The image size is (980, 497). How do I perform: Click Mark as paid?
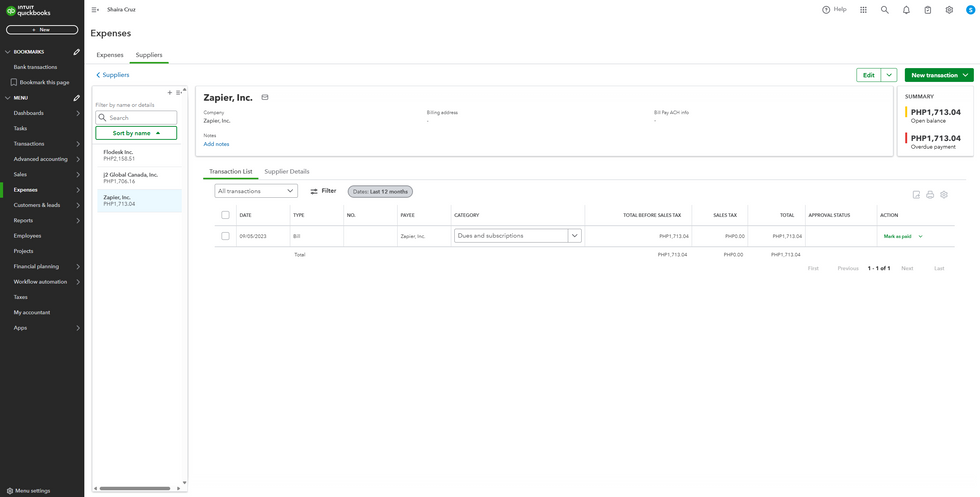coord(898,236)
